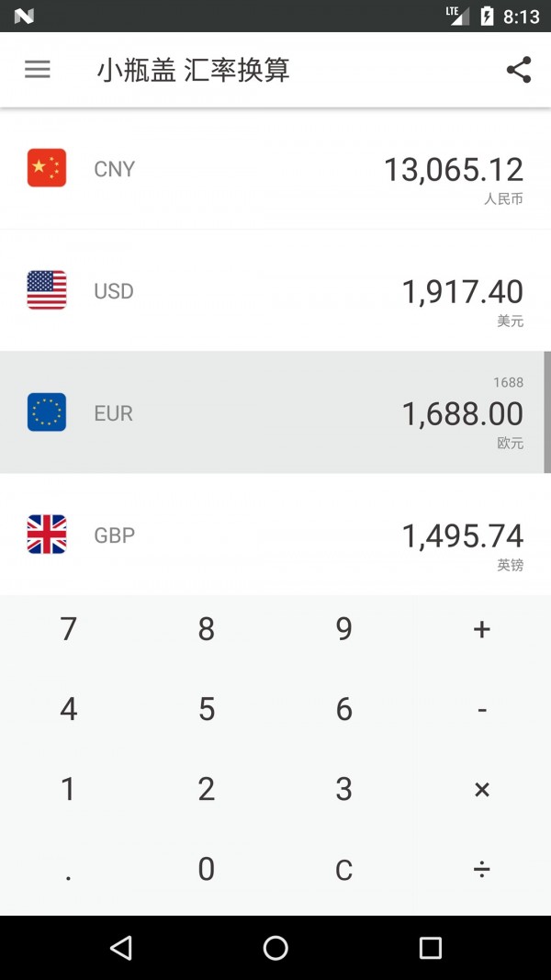
Task: Tap the minus operator key
Action: pyautogui.click(x=481, y=709)
